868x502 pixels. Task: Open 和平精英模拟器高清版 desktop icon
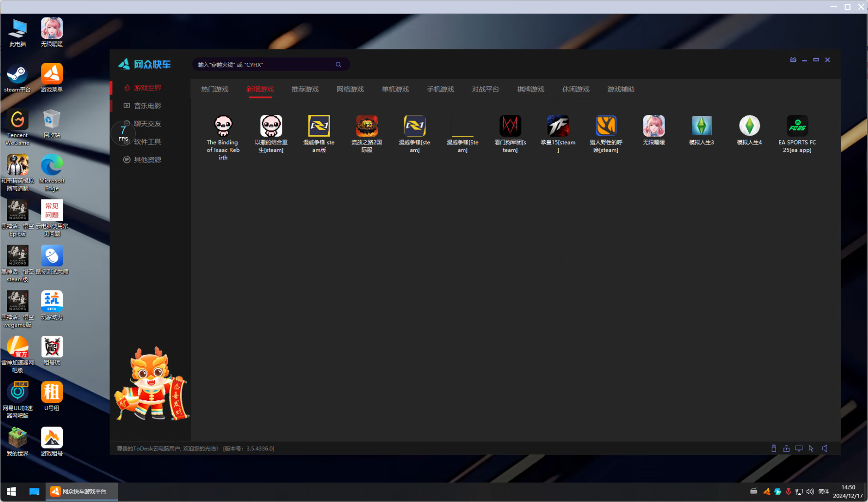pyautogui.click(x=18, y=173)
